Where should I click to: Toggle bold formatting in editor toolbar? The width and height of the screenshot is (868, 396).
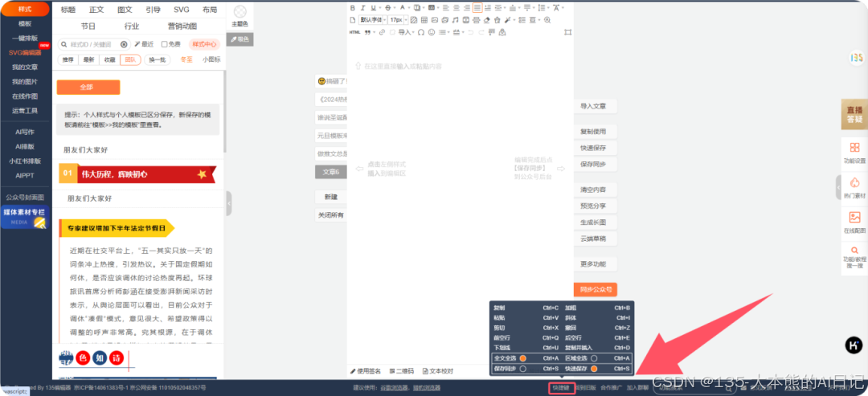[x=353, y=8]
